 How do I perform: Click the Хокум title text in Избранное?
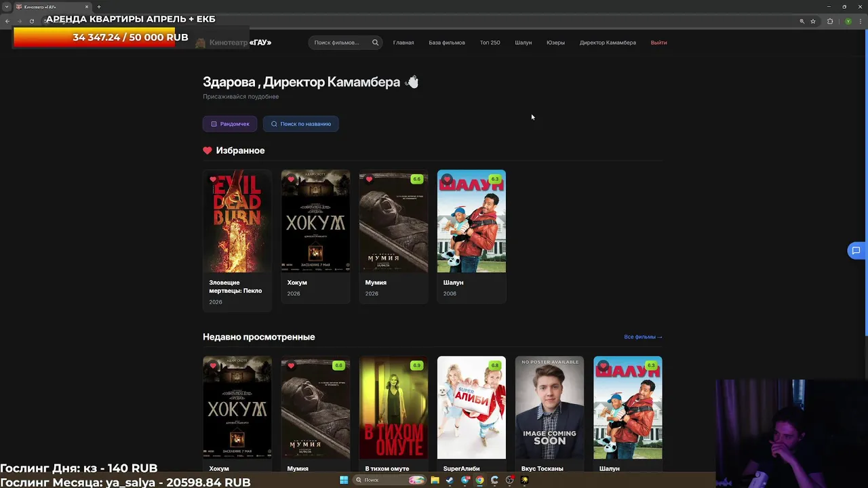[x=297, y=283]
